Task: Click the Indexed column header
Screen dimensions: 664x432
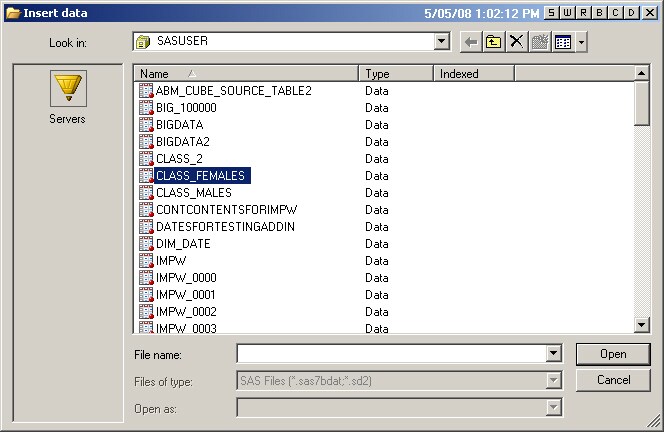Action: tap(473, 73)
